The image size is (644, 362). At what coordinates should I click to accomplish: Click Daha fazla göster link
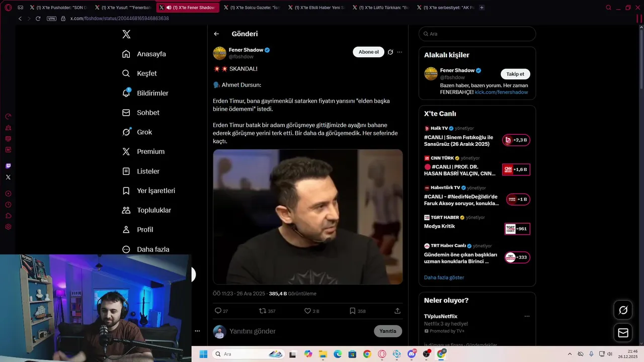(444, 278)
